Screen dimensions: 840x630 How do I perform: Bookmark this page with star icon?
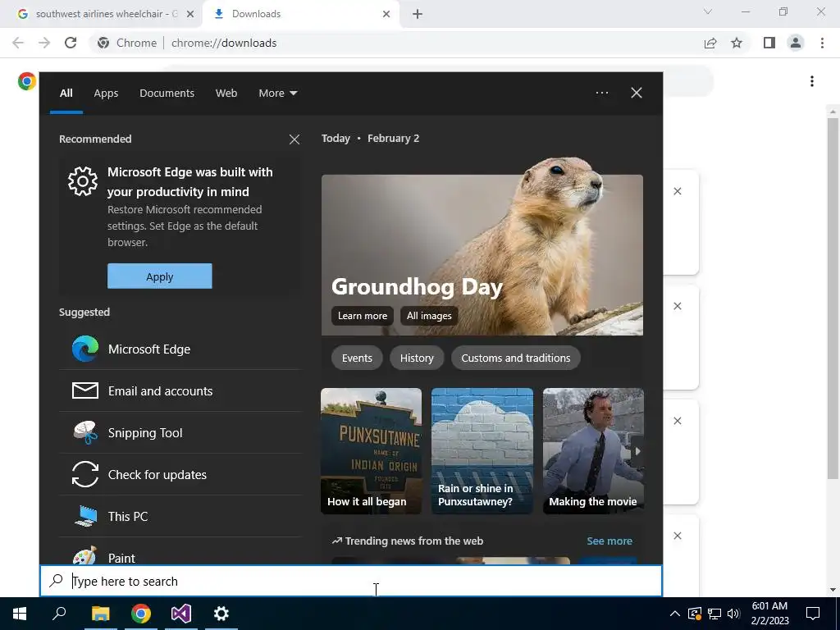click(x=737, y=43)
